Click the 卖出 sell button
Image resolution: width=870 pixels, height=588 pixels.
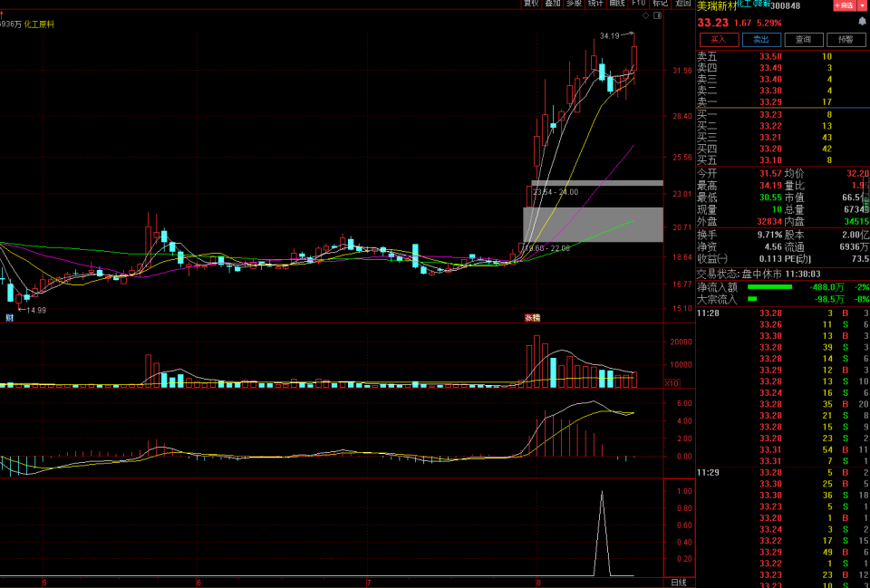(760, 39)
